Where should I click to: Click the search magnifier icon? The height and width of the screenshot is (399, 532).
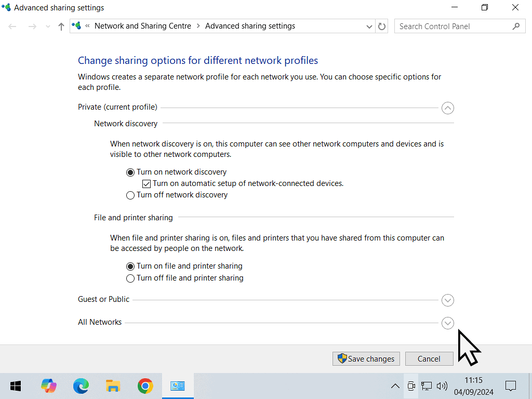[x=516, y=26]
